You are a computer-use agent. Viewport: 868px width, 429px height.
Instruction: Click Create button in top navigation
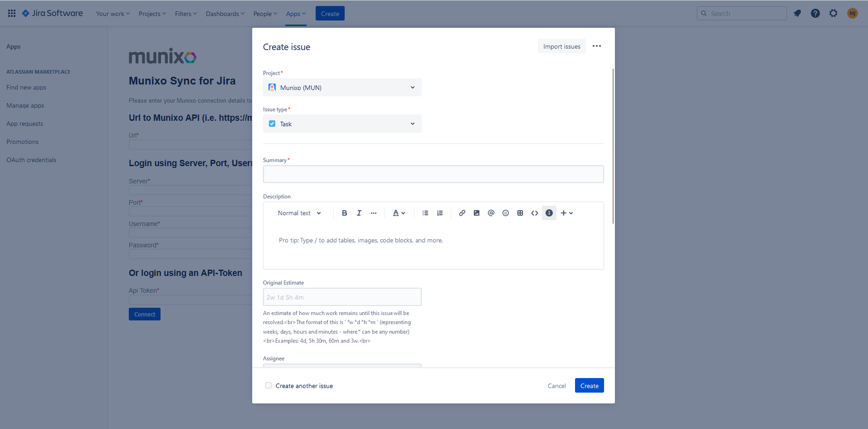pyautogui.click(x=330, y=13)
